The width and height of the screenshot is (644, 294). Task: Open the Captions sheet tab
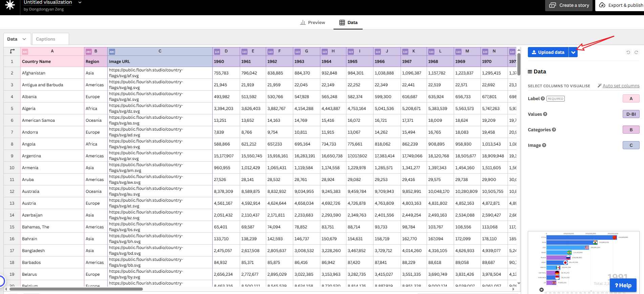50,39
